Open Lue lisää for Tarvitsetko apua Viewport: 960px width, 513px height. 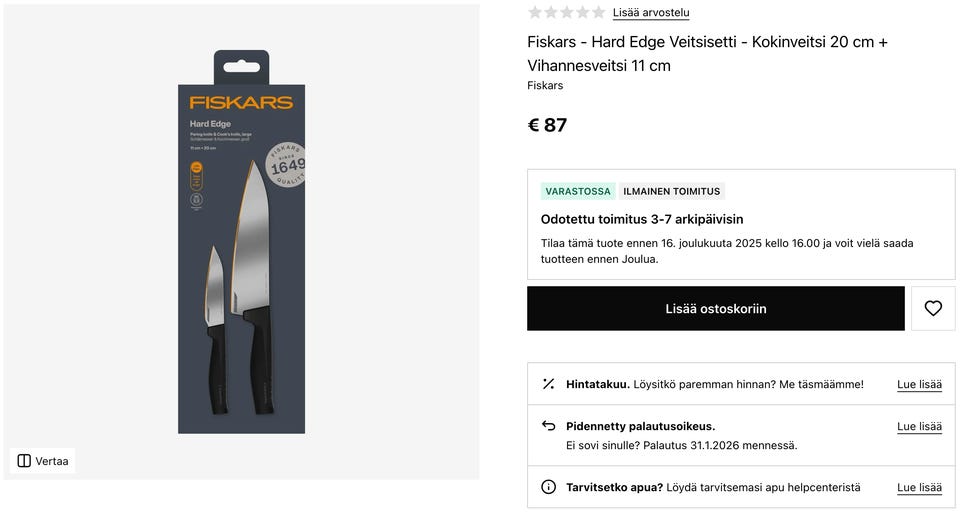click(919, 488)
